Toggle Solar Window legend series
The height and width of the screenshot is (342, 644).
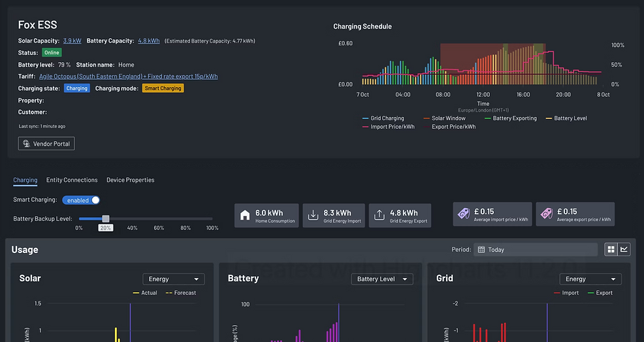coord(444,118)
